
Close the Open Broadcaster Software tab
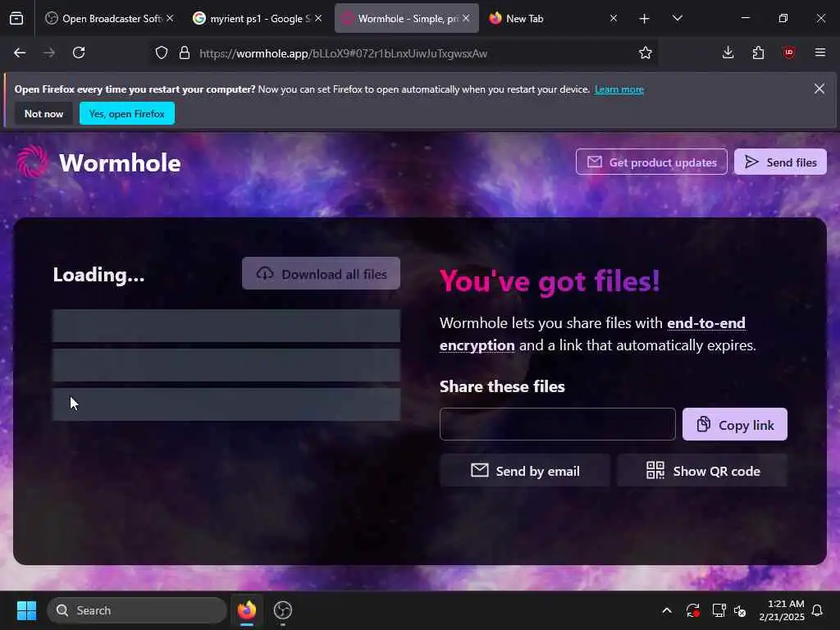pos(170,18)
